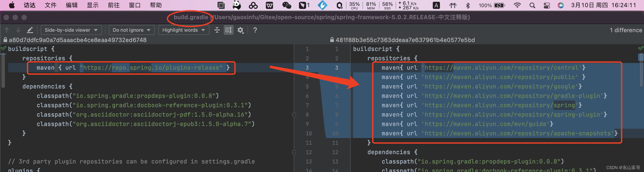Screen dimensions: 644x172
Task: Click the CPU 35% monitor
Action: [x=354, y=5]
